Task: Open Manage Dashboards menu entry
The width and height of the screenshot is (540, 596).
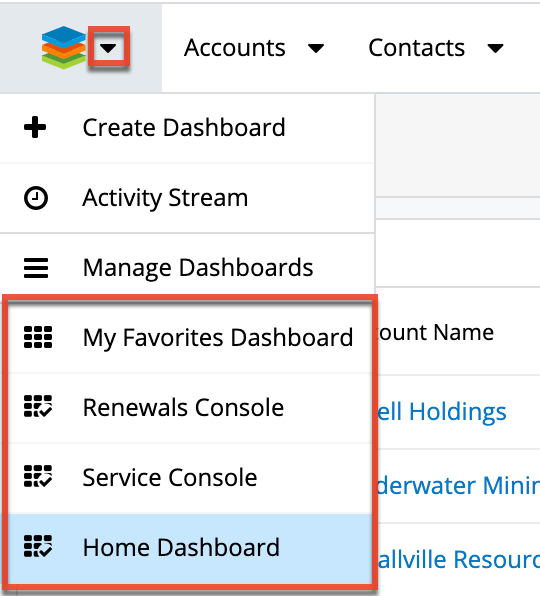Action: [x=187, y=268]
